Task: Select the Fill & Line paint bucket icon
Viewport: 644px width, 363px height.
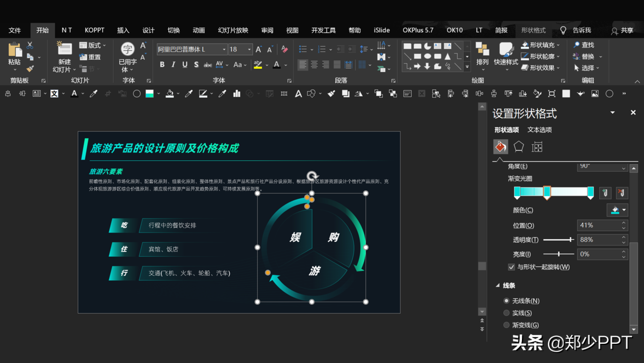Action: [x=501, y=147]
